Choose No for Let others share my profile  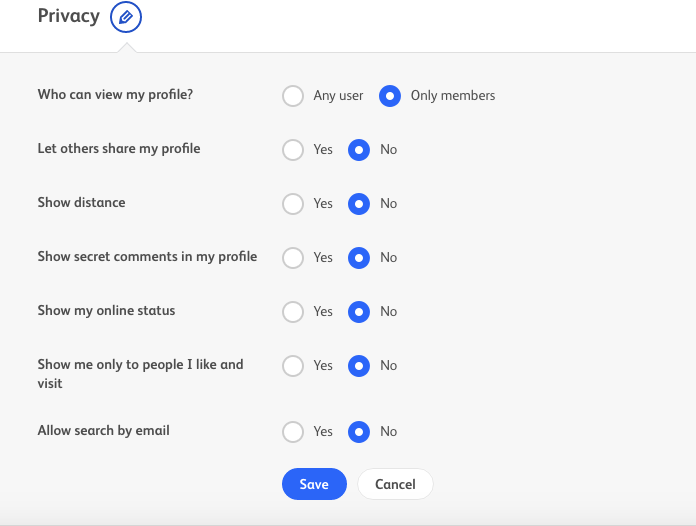[359, 150]
